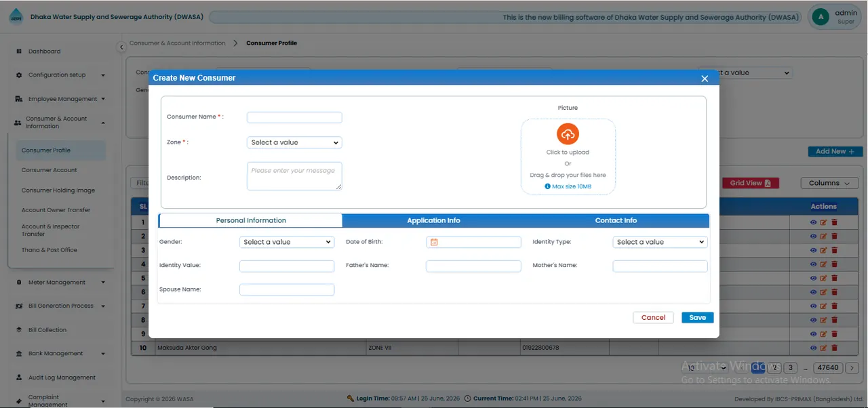This screenshot has height=408, width=868.
Task: Click the Cancel button
Action: click(x=653, y=317)
